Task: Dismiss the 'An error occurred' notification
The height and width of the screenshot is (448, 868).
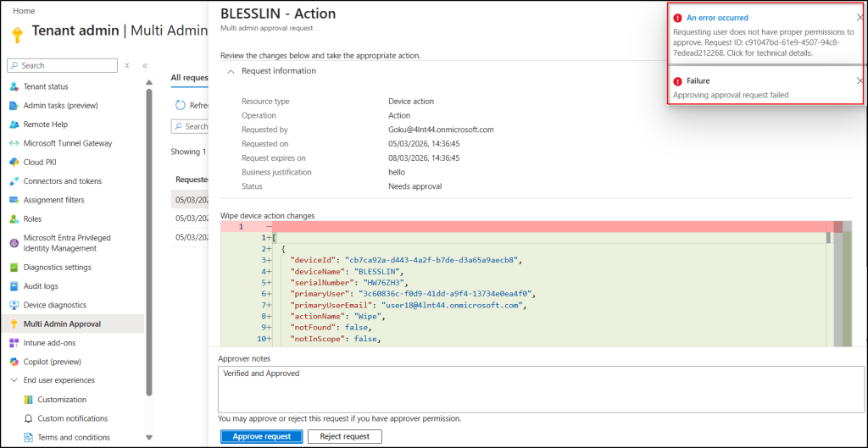Action: coord(860,18)
